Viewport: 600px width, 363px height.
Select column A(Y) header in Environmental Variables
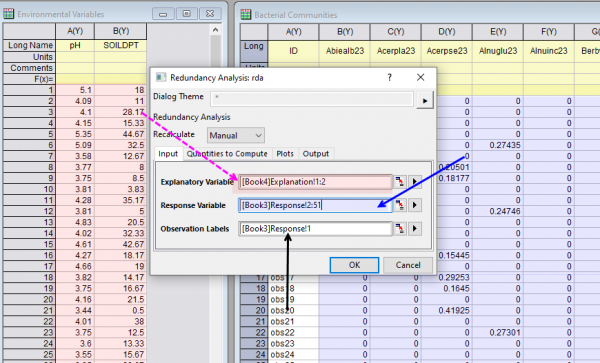75,31
